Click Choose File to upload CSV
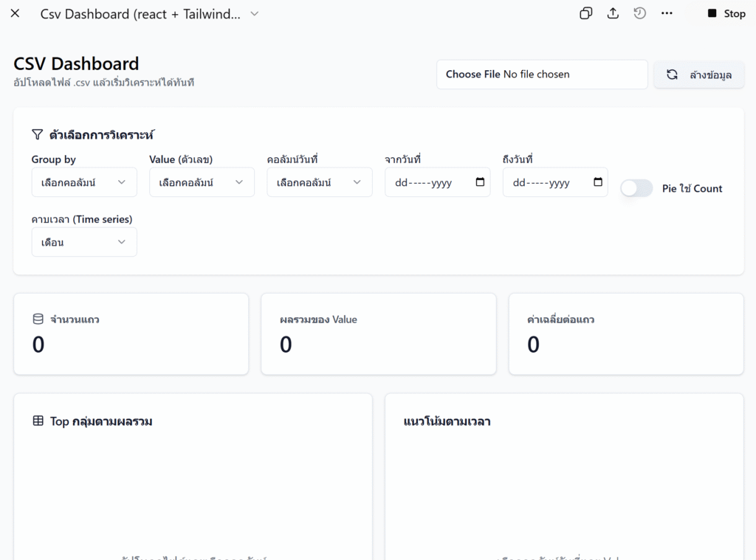756x560 pixels. pyautogui.click(x=473, y=75)
